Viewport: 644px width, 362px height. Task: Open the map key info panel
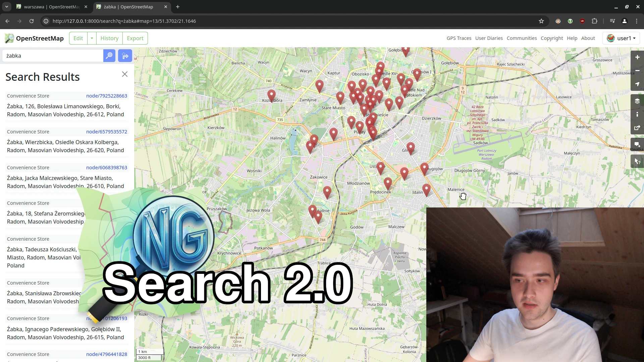click(637, 114)
